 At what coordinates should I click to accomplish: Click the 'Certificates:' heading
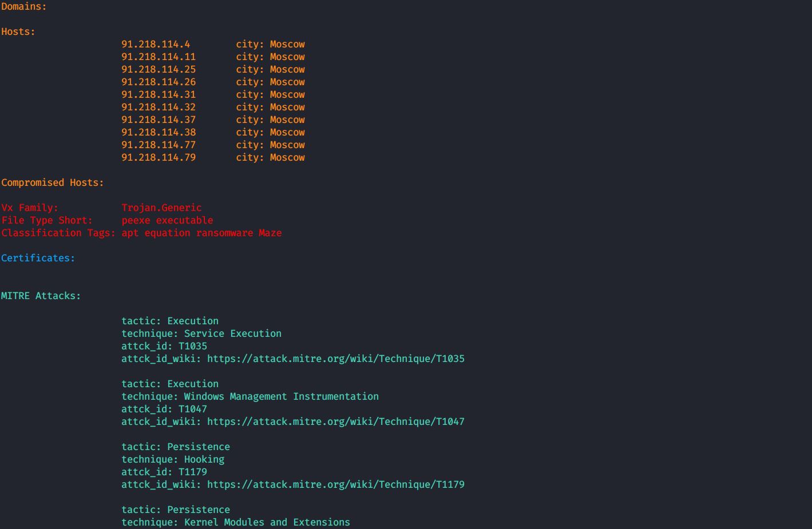point(38,258)
